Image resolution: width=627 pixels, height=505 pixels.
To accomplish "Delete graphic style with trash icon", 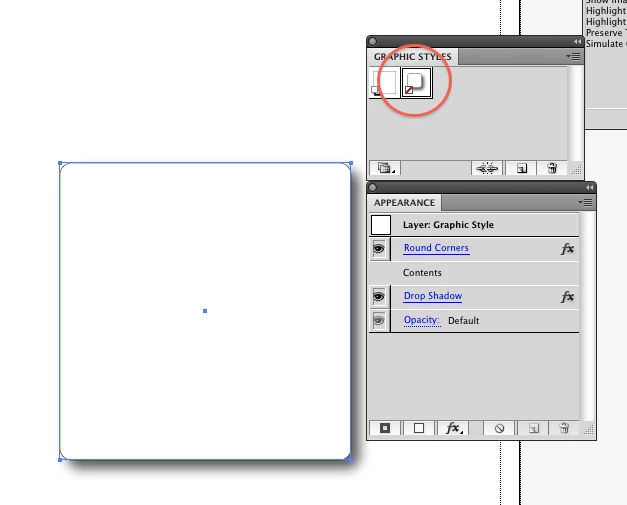I will (x=552, y=168).
